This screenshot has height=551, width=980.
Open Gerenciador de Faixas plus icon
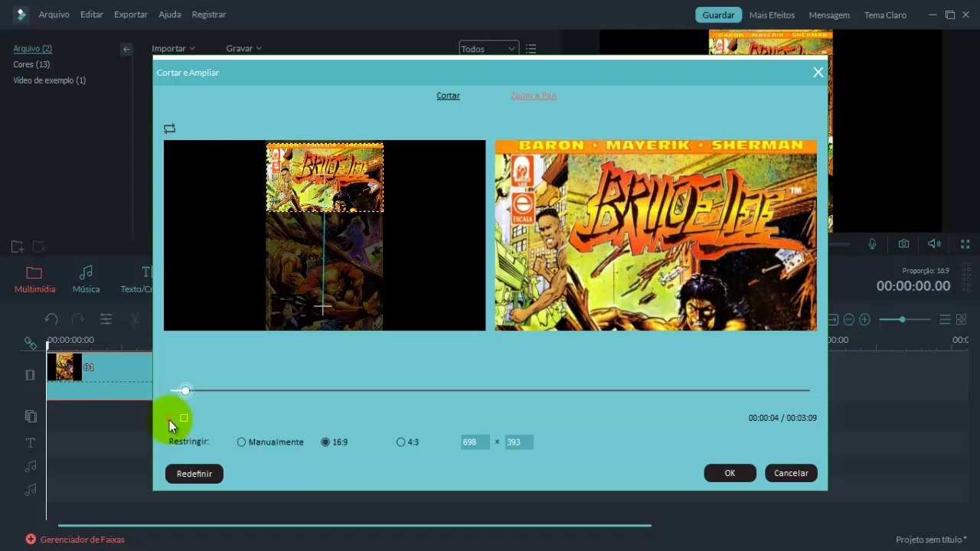click(31, 539)
